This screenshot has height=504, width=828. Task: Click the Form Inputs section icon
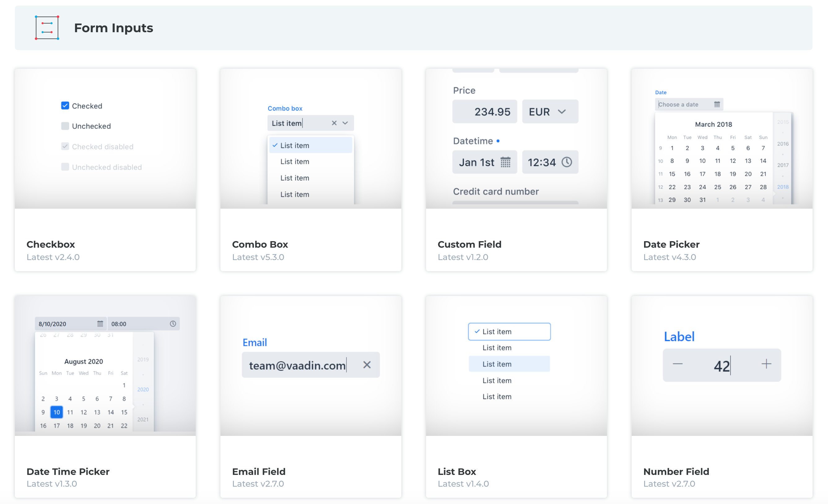point(47,28)
